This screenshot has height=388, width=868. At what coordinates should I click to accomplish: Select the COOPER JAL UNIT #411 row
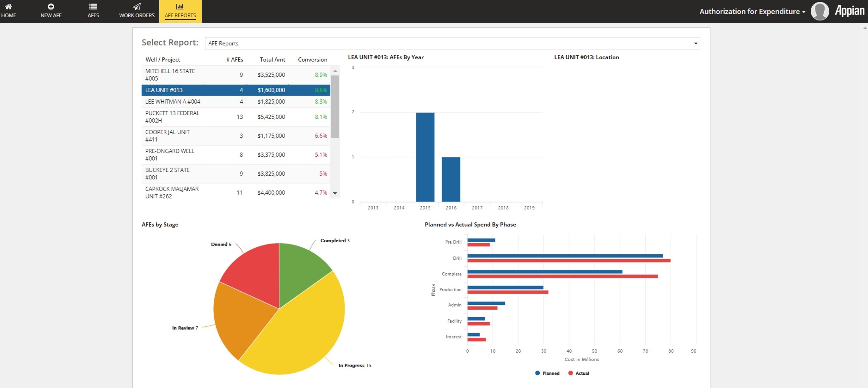(236, 136)
